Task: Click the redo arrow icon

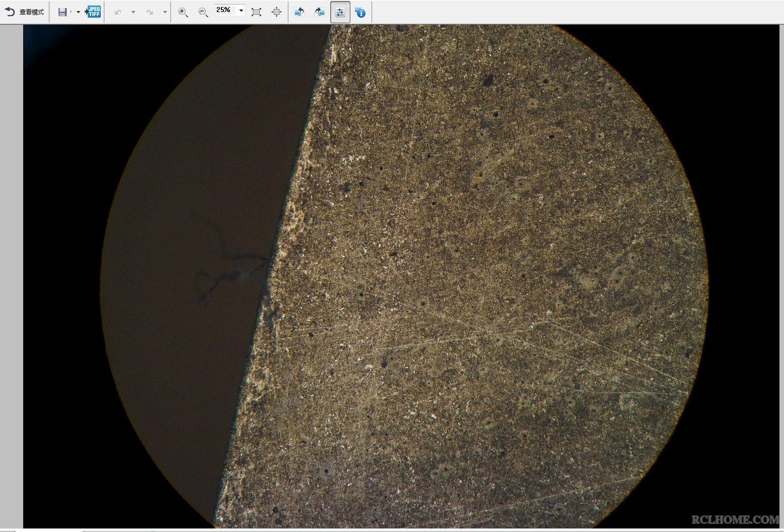Action: 150,12
